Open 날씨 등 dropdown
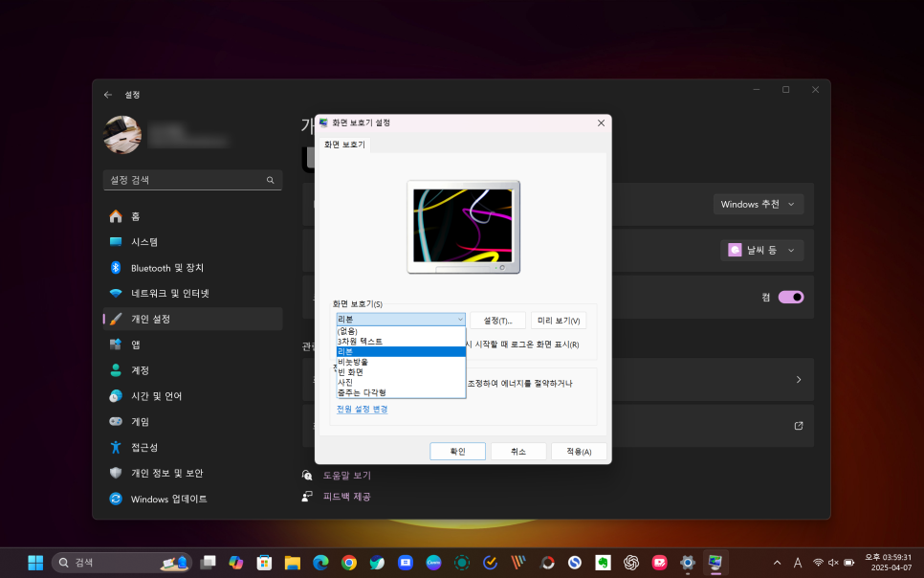 coord(762,250)
